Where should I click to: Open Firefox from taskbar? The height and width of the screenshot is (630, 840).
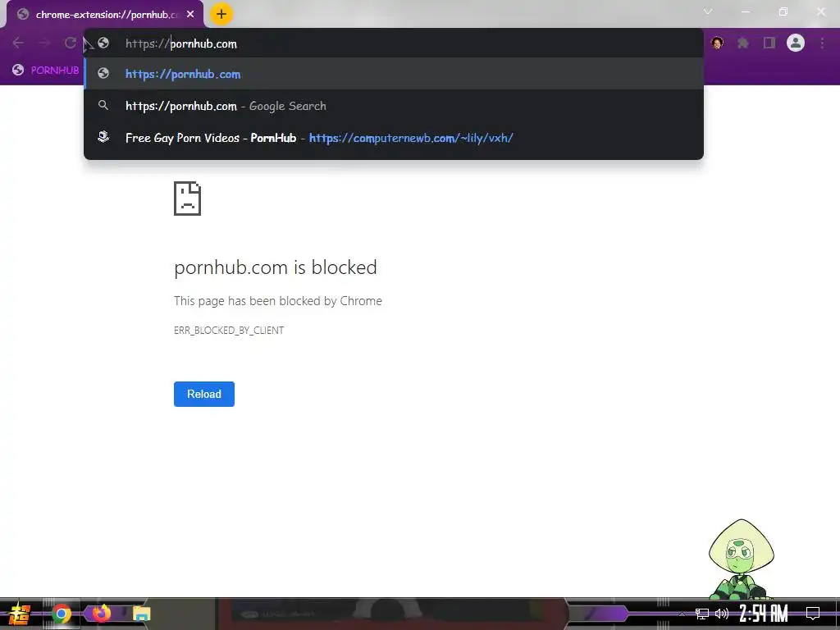[101, 613]
